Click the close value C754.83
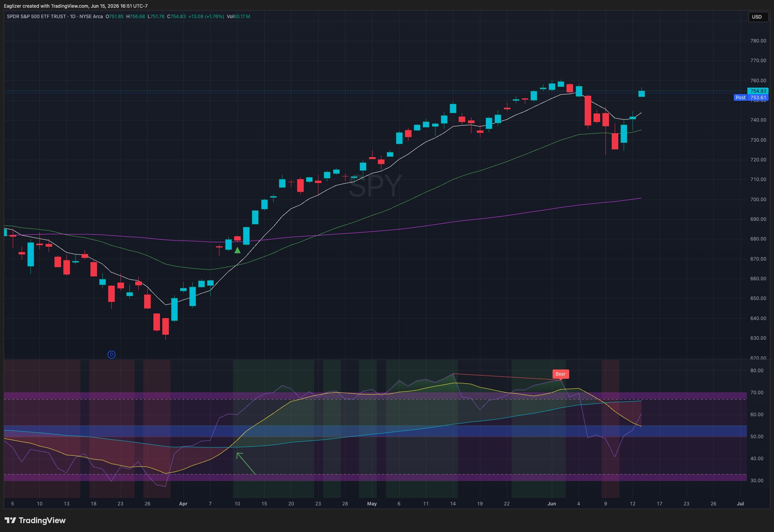Screen dimensions: 774x532 coord(176,17)
